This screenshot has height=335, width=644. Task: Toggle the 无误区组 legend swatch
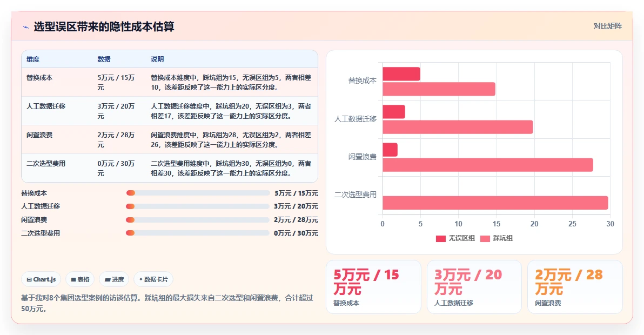pos(441,238)
